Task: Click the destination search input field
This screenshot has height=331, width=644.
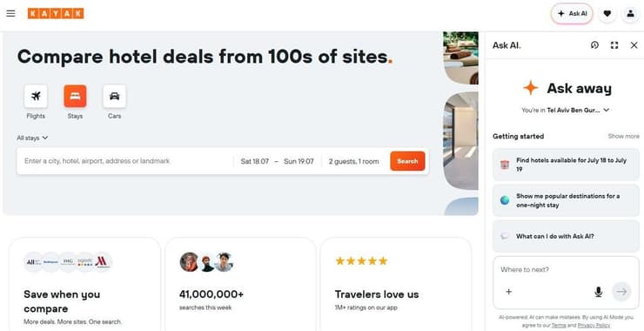Action: pos(125,161)
